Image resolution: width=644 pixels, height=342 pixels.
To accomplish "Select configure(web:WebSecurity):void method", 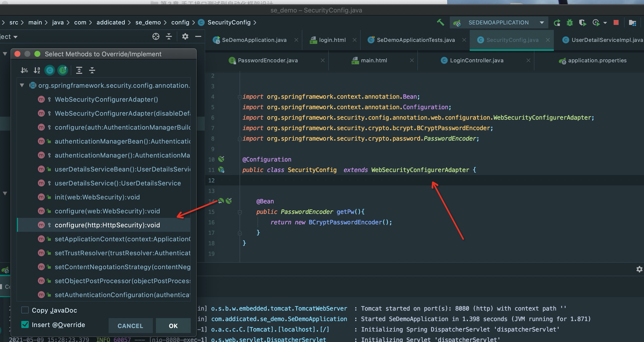I will click(x=104, y=211).
